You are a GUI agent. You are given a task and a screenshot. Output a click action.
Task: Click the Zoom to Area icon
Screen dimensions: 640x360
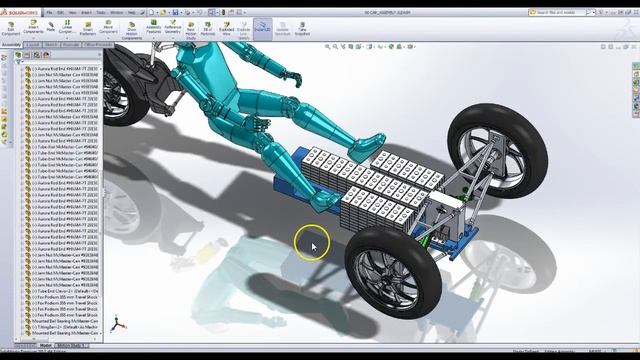335,47
